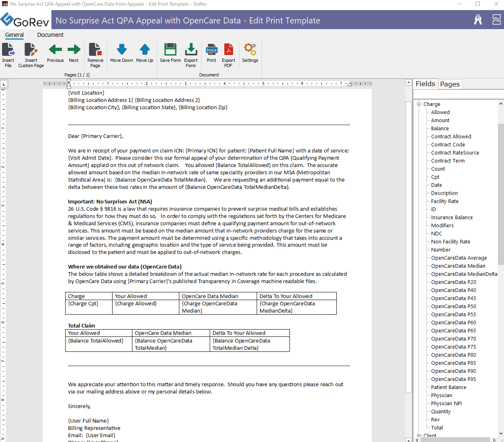Click the {Charge Cpt} table cell
The height and width of the screenshot is (442, 504).
tap(89, 307)
